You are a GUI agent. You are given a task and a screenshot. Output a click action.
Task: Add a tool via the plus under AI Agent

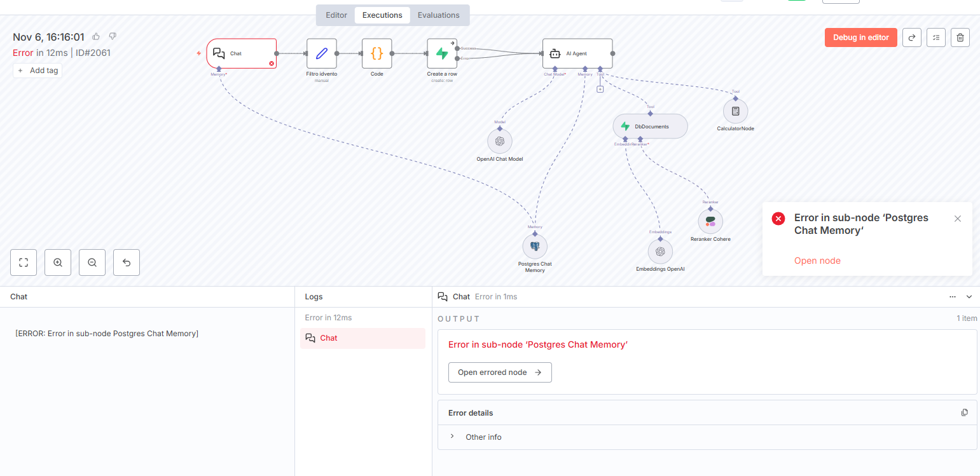coord(600,89)
